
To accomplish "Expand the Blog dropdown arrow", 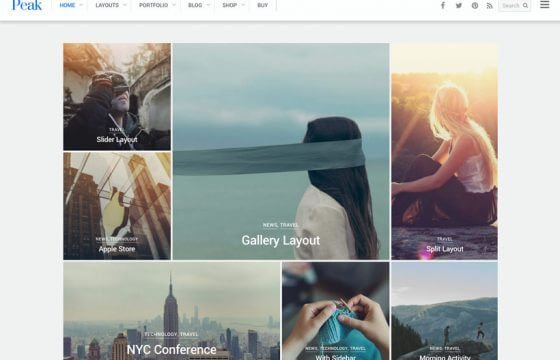I will [208, 5].
